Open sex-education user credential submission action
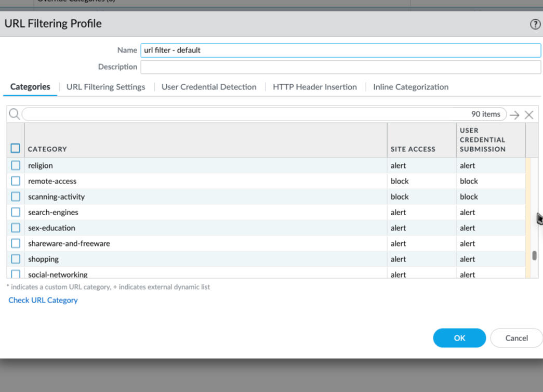 (467, 228)
